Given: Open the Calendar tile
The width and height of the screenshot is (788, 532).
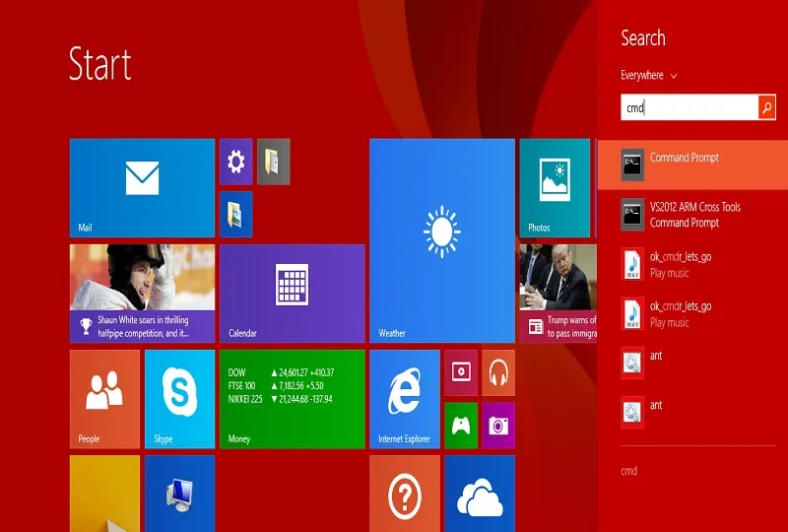Looking at the screenshot, I should (292, 294).
